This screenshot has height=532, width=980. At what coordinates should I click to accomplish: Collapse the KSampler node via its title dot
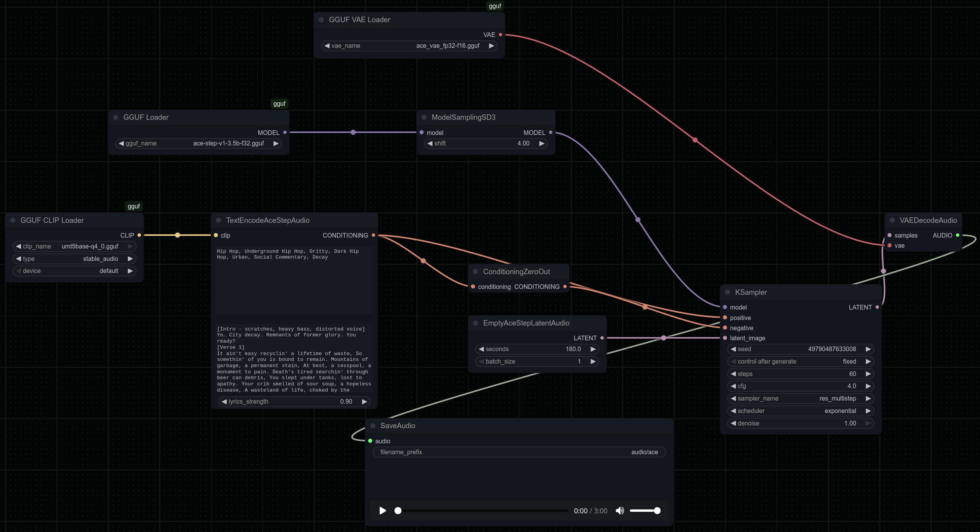click(x=728, y=292)
